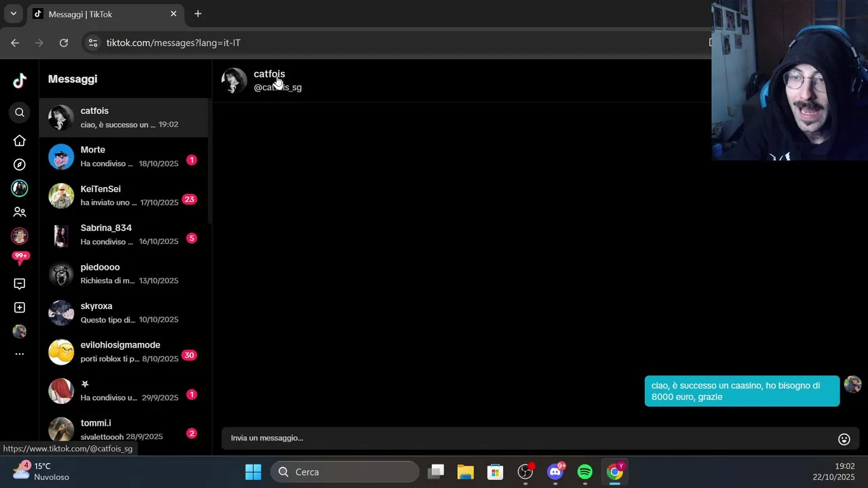Click the browser address bar URL
This screenshot has height=488, width=868.
click(x=174, y=43)
